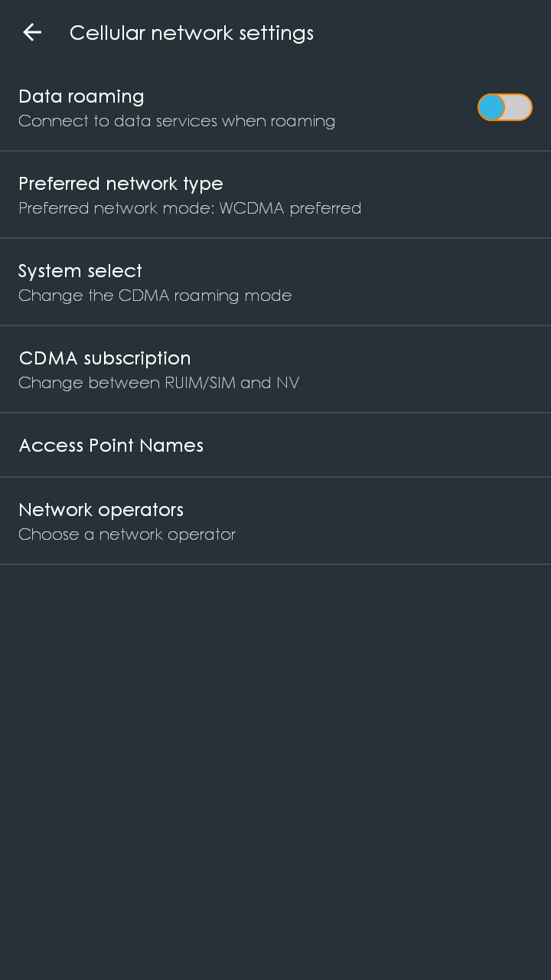Click the "Data roaming" label
The width and height of the screenshot is (551, 980).
81,96
